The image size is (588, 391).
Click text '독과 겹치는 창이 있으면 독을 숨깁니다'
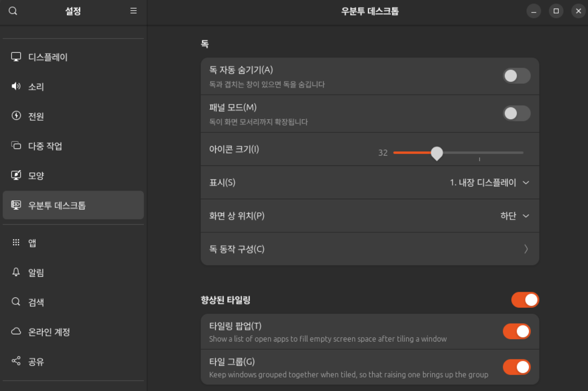tap(267, 85)
